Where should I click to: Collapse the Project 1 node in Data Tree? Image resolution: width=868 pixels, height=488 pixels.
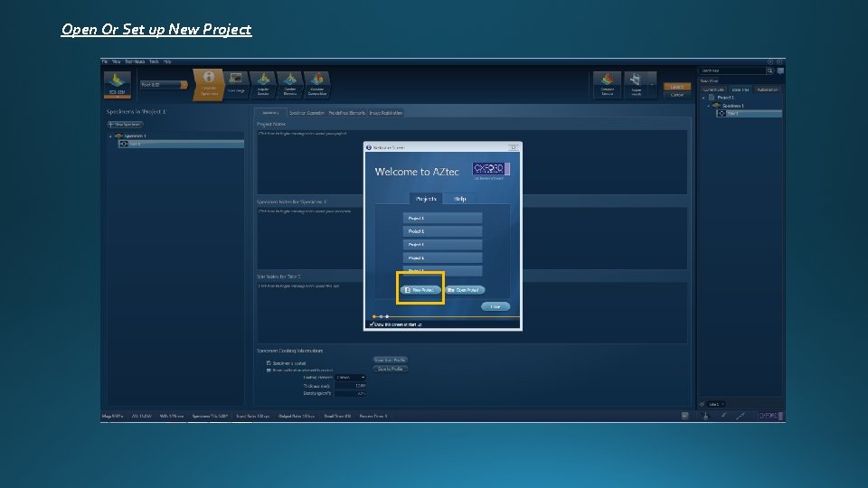pos(703,98)
